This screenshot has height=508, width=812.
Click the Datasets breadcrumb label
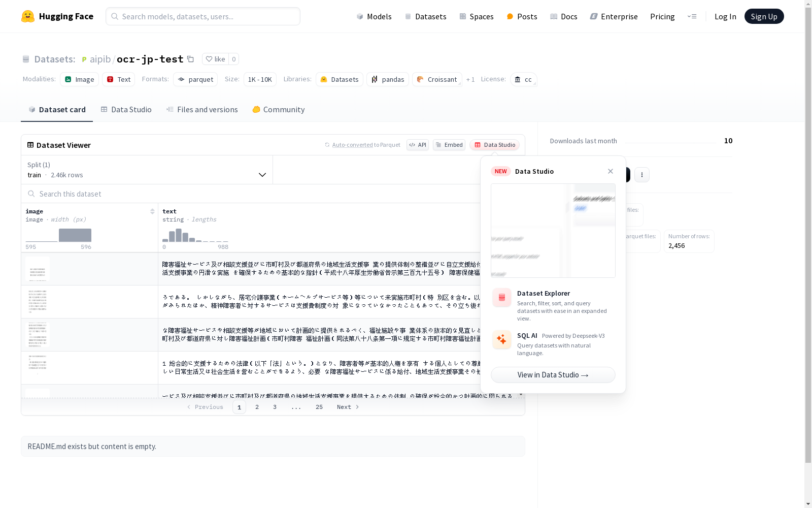click(x=55, y=59)
